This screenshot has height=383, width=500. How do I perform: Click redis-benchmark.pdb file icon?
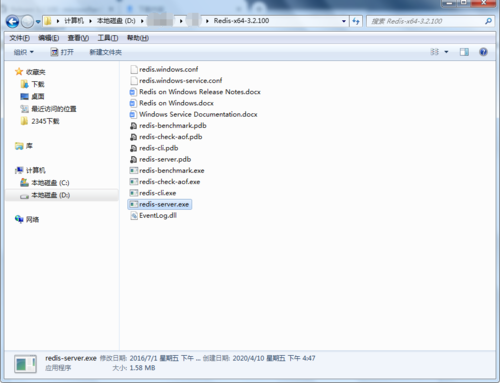[x=133, y=126]
